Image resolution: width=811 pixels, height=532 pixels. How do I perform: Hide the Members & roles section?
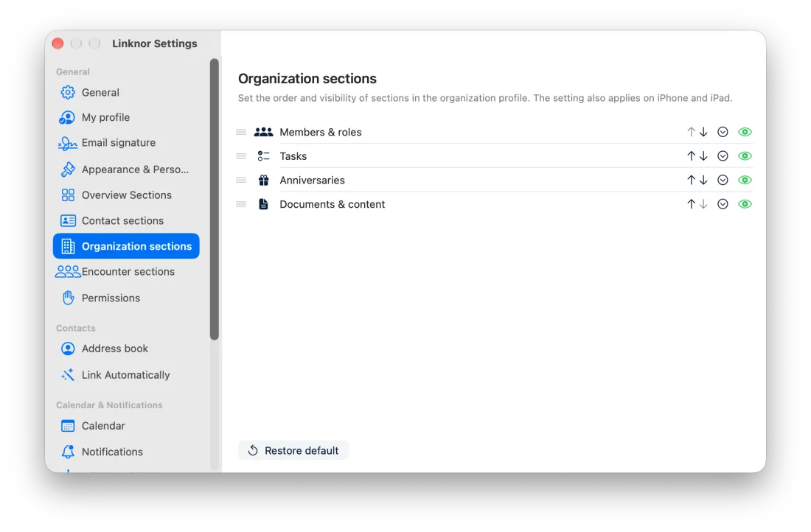[x=745, y=133]
